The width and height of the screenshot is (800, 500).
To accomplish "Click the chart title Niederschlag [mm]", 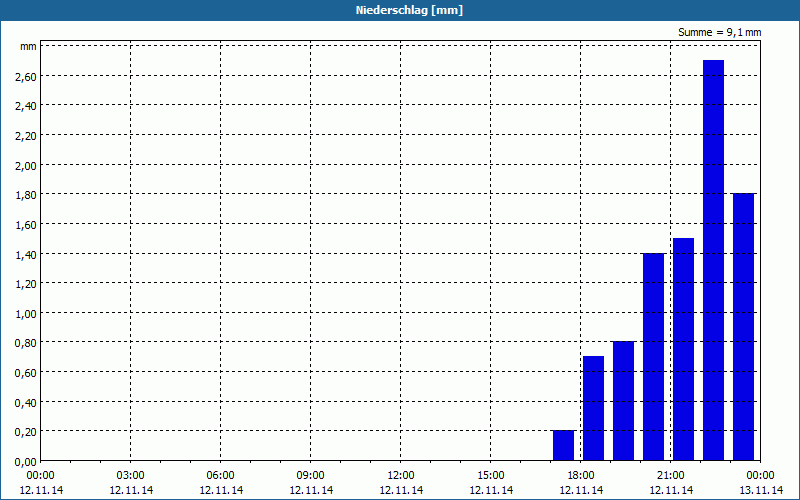I will click(409, 10).
